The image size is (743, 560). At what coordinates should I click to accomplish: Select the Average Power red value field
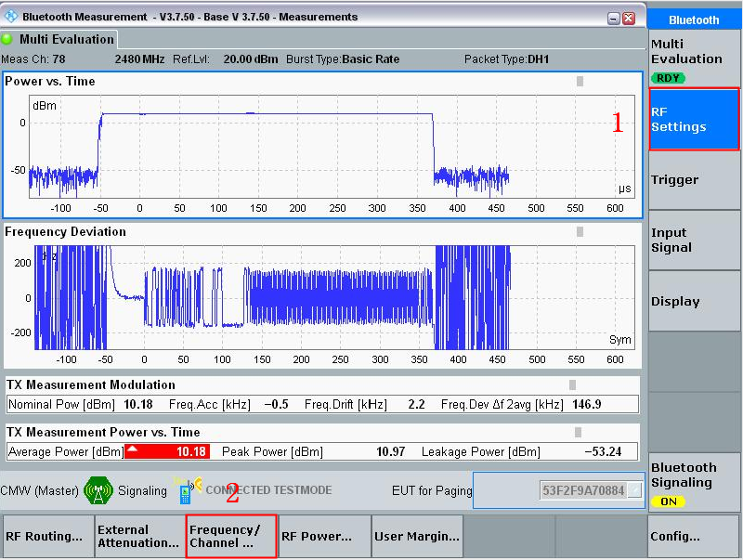click(167, 451)
